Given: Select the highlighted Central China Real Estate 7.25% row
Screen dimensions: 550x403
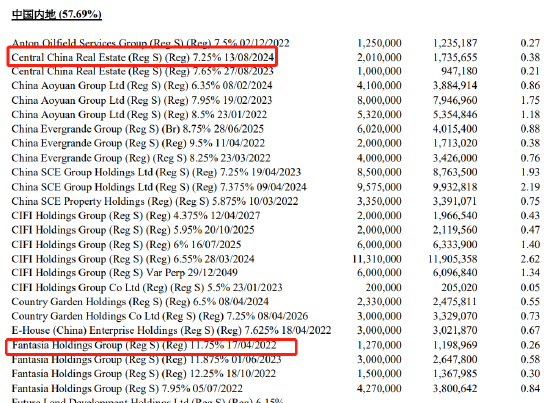Looking at the screenshot, I should click(142, 57).
